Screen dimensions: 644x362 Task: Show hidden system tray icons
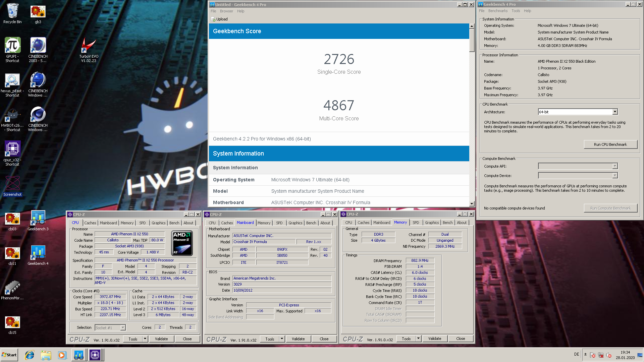586,355
